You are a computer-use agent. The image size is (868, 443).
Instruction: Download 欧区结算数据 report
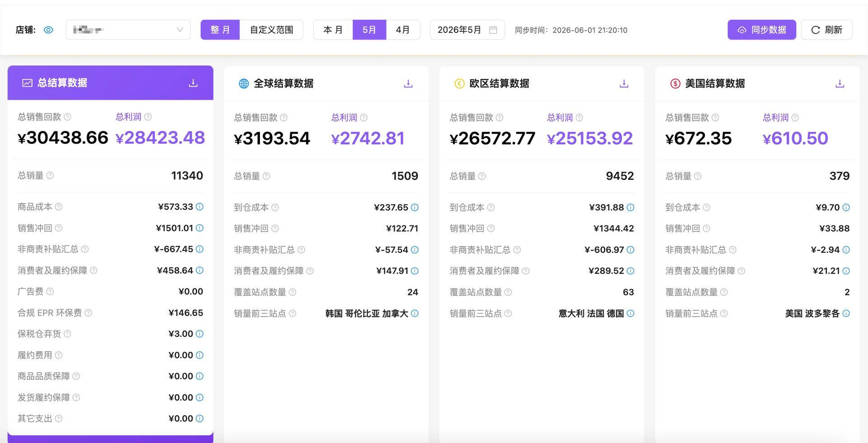click(x=624, y=84)
